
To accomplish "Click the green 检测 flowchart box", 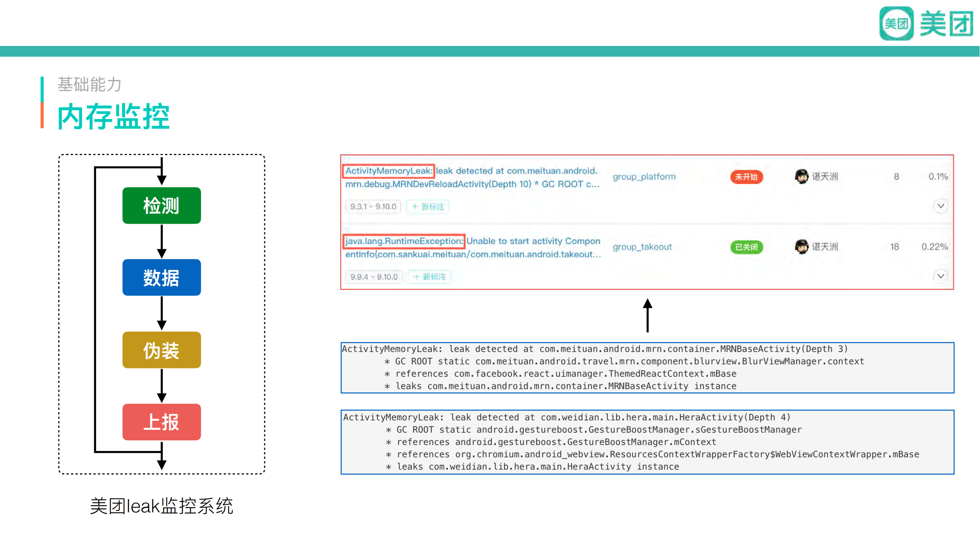I will pos(161,206).
